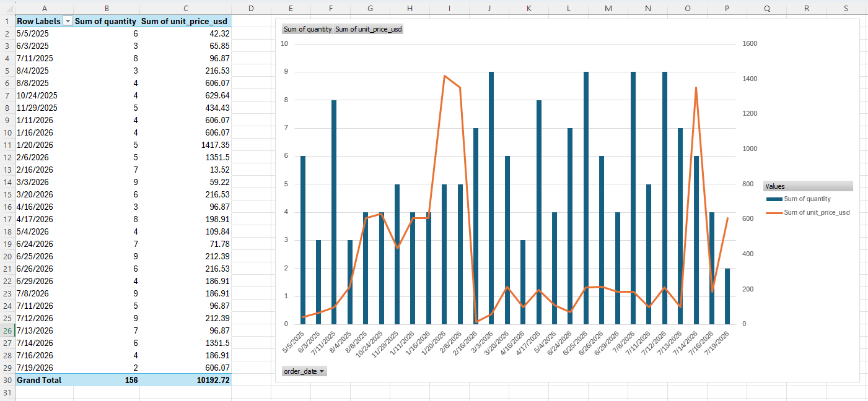Click the grand total quantity cell 156

107,380
